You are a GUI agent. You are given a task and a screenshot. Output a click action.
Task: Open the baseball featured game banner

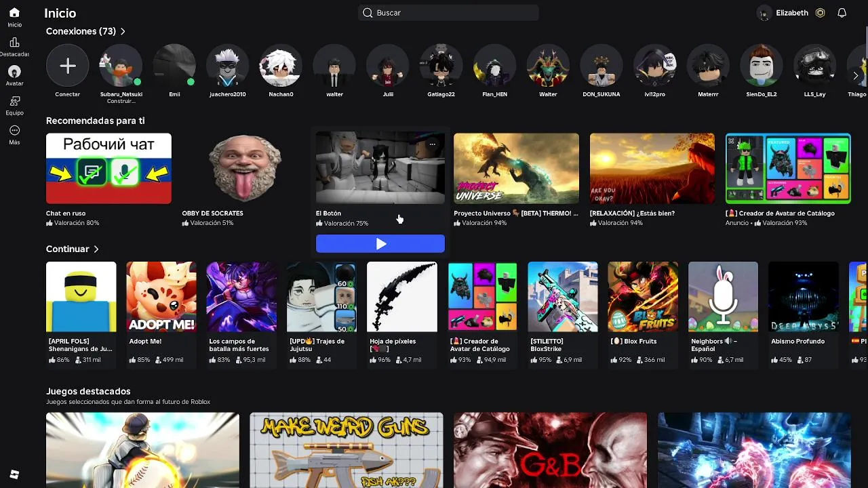(142, 450)
